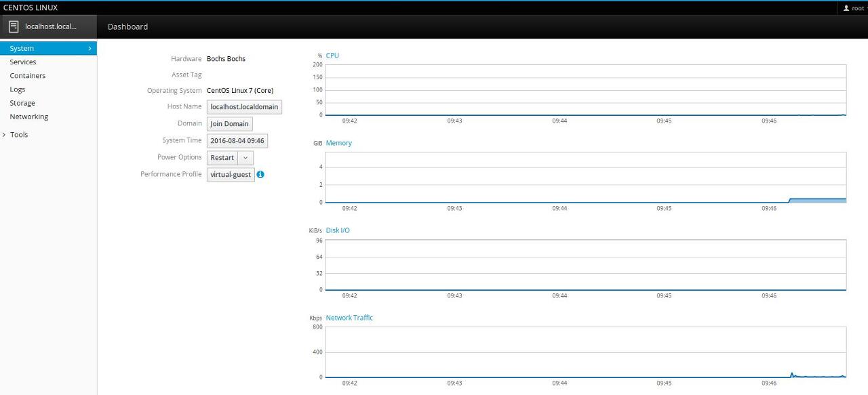Open Services in the sidebar

pos(48,62)
